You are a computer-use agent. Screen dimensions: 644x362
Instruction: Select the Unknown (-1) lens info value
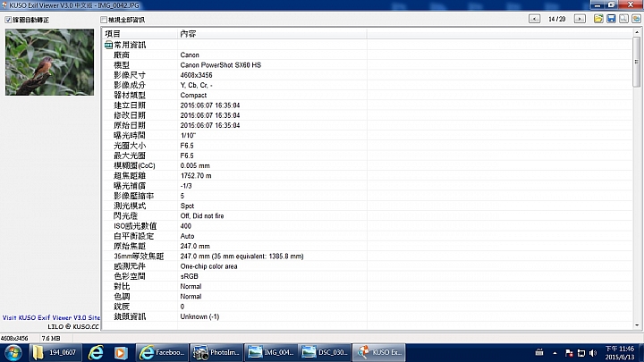[x=199, y=316]
